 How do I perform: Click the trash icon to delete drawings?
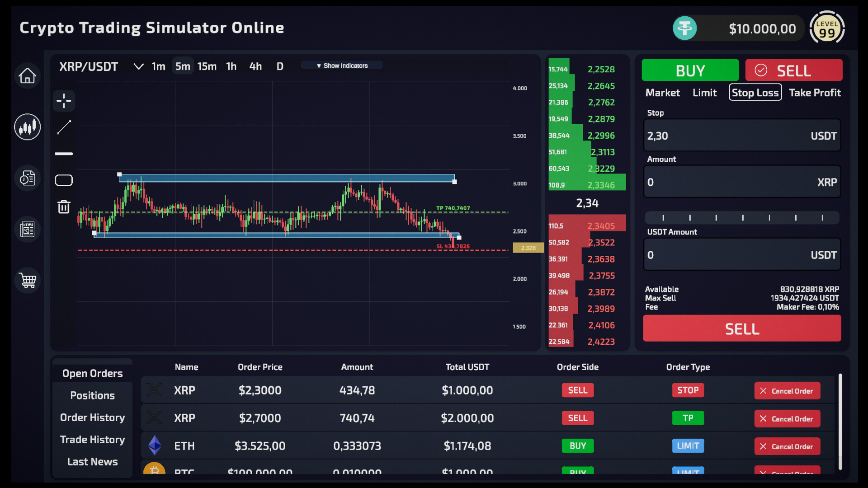point(64,206)
